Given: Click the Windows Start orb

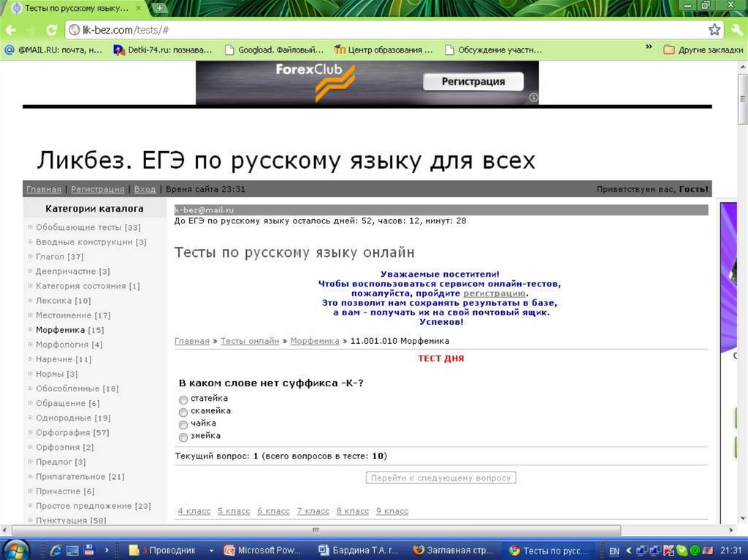Looking at the screenshot, I should click(x=18, y=550).
